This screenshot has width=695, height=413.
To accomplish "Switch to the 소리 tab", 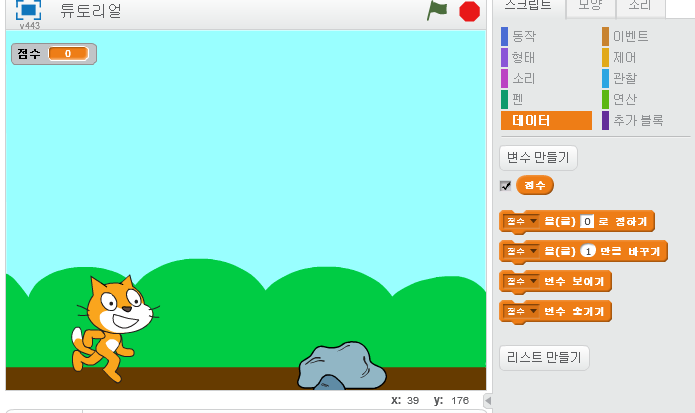I will (640, 6).
